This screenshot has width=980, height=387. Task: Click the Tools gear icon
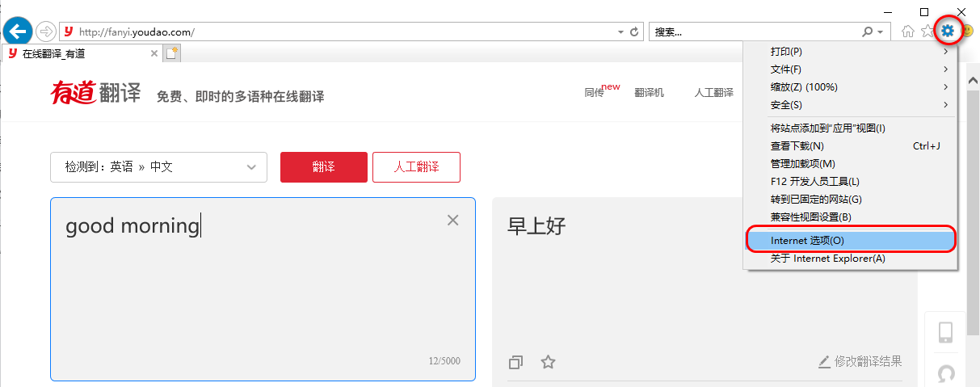tap(948, 32)
